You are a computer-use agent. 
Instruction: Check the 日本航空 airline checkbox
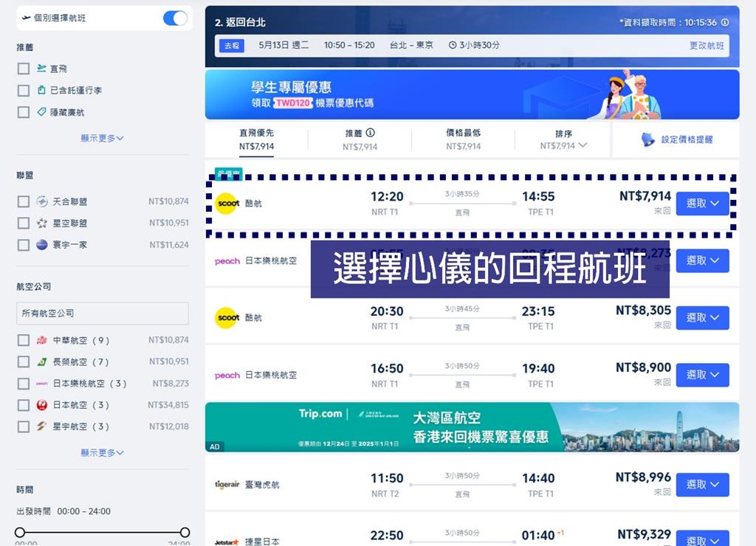(x=23, y=405)
